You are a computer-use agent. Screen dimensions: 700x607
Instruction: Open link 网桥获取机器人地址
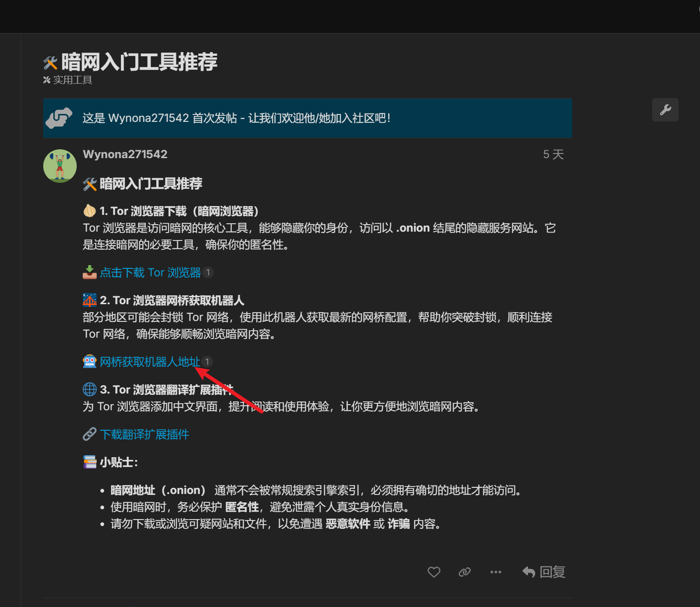150,362
